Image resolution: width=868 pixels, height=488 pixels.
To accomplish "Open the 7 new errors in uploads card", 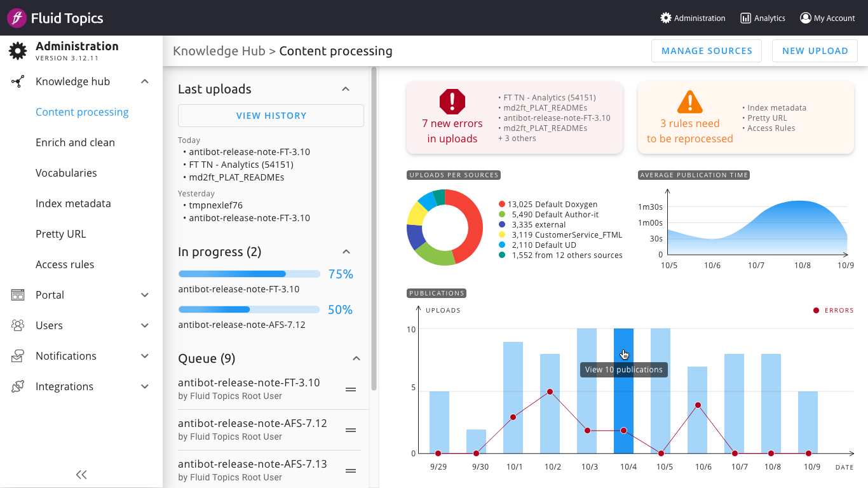I will tap(515, 118).
